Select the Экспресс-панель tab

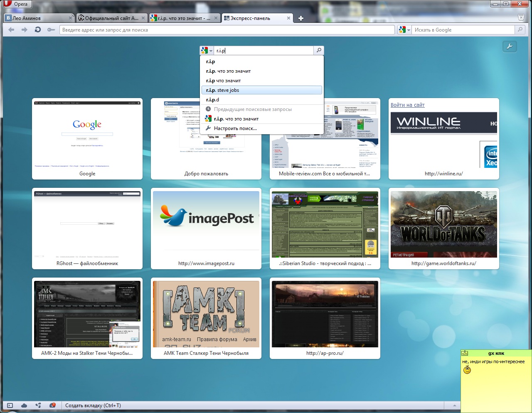pyautogui.click(x=256, y=18)
